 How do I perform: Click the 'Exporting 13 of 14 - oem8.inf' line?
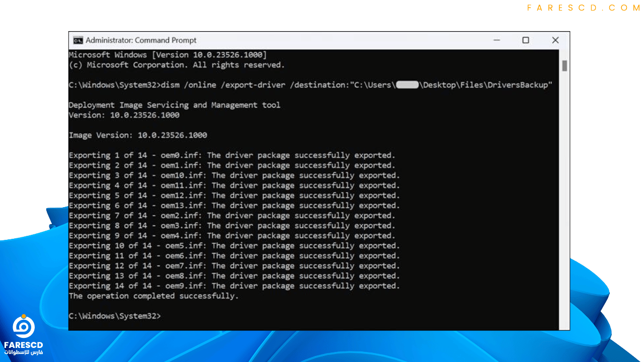coord(234,276)
